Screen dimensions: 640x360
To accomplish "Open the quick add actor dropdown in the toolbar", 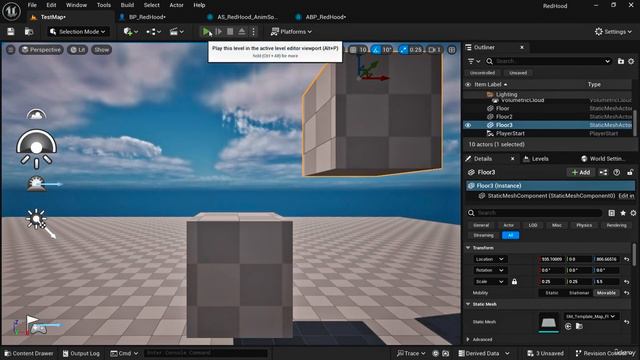I will click(131, 31).
